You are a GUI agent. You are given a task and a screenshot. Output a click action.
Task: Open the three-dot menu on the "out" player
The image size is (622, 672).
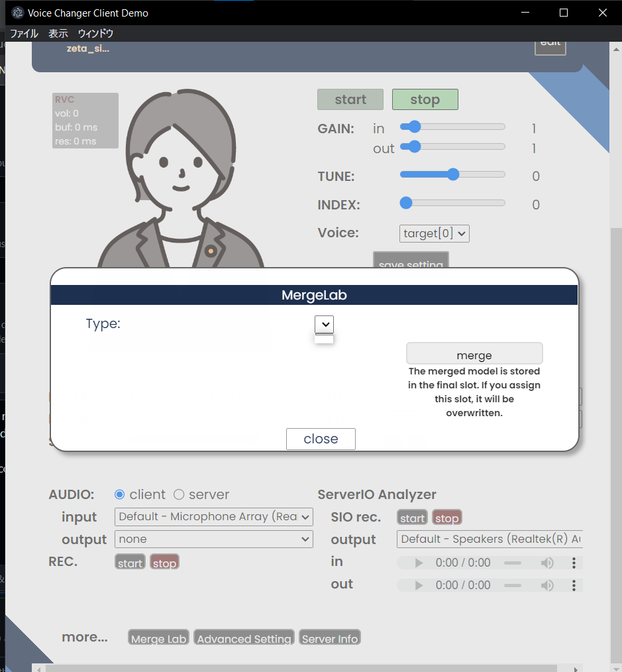(574, 585)
